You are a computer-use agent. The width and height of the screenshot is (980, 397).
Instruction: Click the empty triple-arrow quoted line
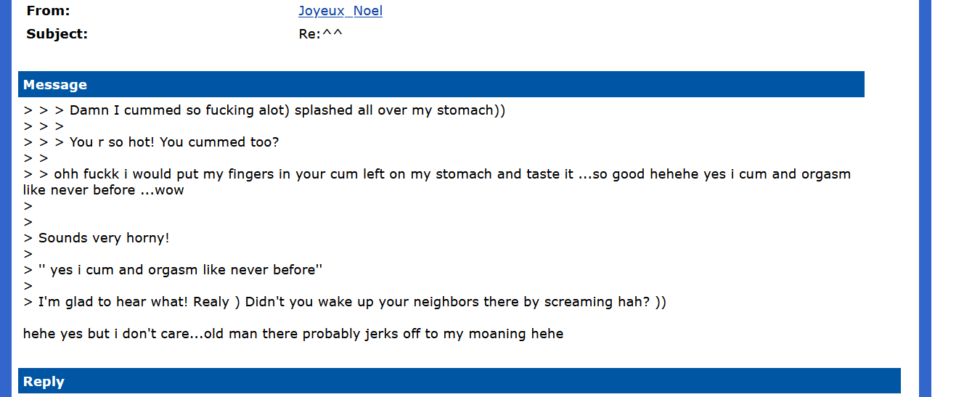tap(44, 126)
